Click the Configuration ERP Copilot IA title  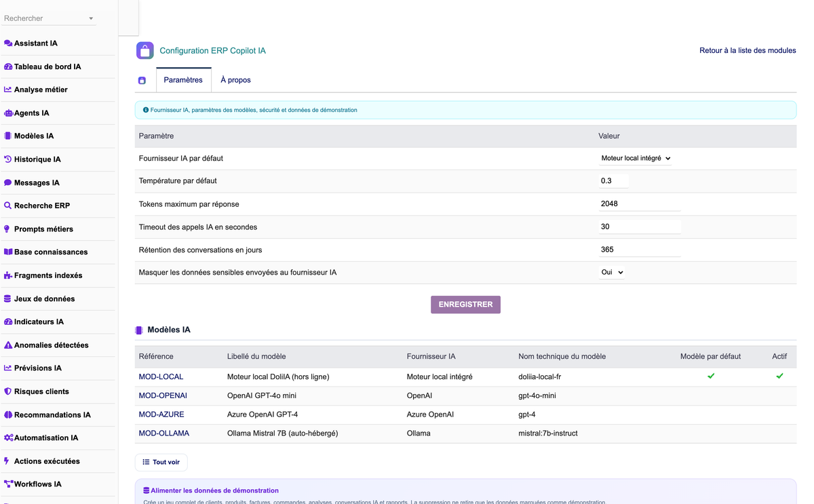212,51
